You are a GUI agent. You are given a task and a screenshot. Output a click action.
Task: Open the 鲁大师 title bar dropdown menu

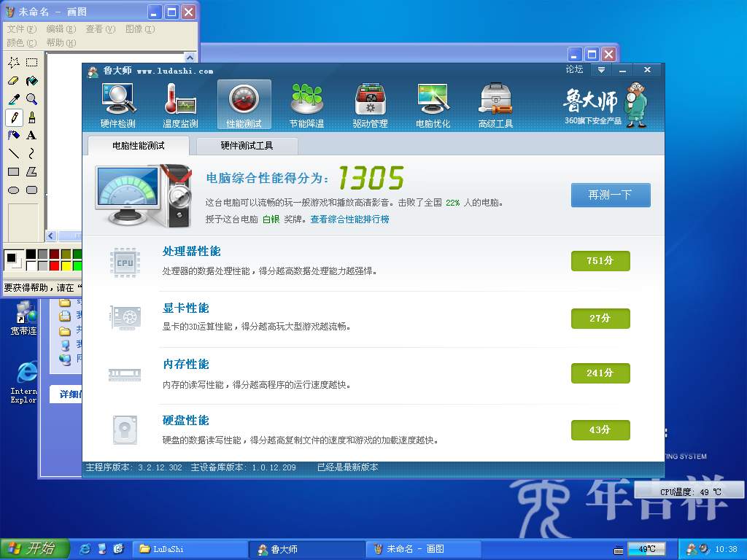coord(601,70)
